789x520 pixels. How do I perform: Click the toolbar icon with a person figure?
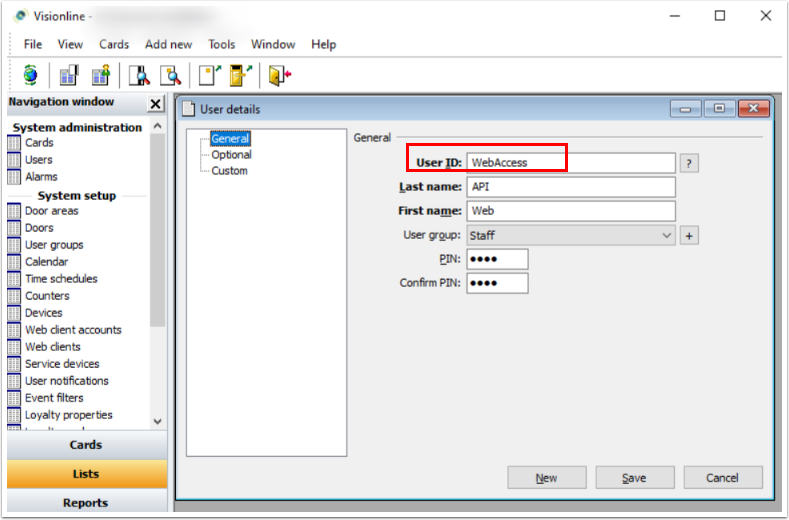(100, 75)
